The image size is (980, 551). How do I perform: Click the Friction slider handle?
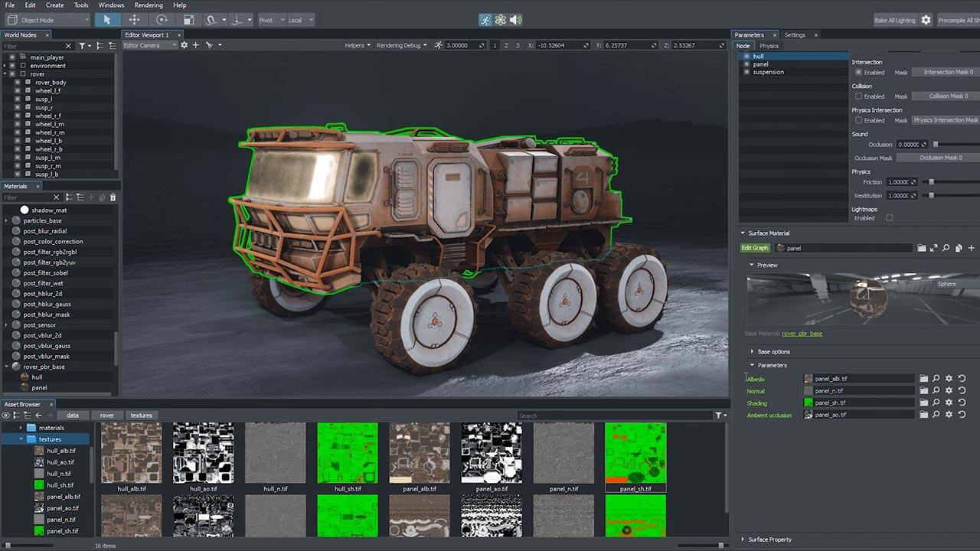pyautogui.click(x=931, y=182)
